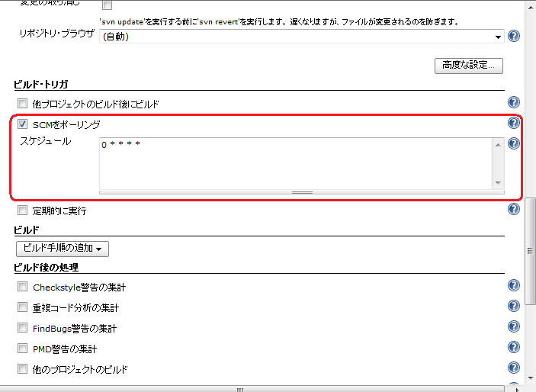The width and height of the screenshot is (536, 392).
Task: Open the リポジトリ・ブラウザ (自動) dropdown
Action: point(302,37)
